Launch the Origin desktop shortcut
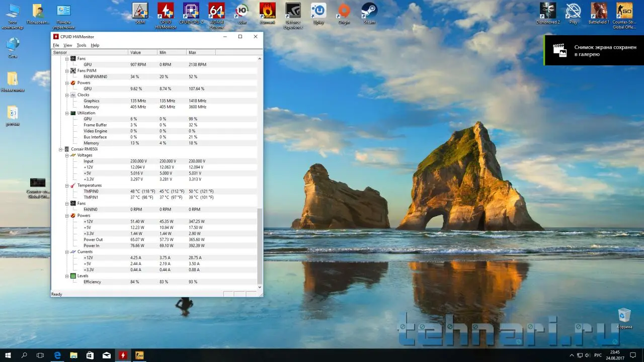 pyautogui.click(x=344, y=11)
